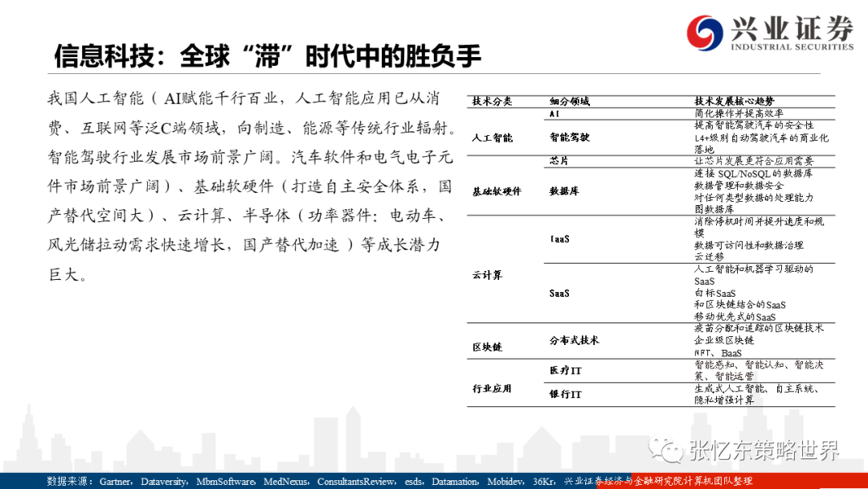
Task: Select the body line starting 风光储拉动需求快速增长
Action: point(244,244)
